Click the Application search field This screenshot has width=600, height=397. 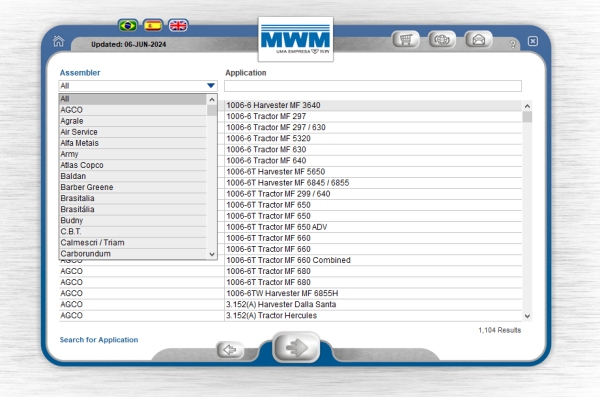(x=373, y=86)
